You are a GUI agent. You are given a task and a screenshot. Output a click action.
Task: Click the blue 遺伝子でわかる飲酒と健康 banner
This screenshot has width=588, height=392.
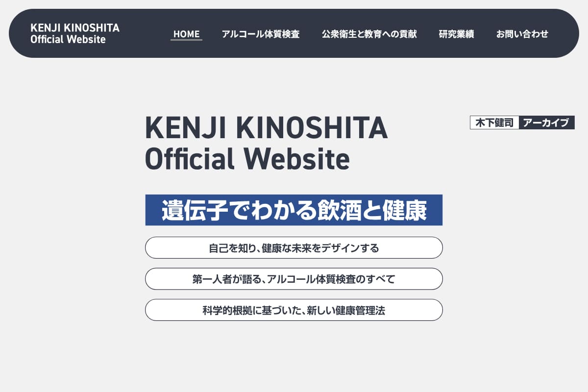[x=294, y=210]
